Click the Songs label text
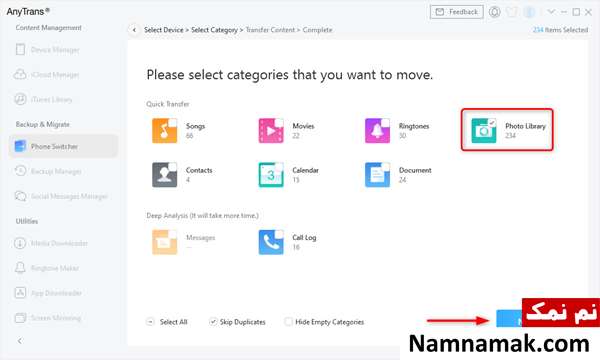The image size is (600, 360). [196, 126]
